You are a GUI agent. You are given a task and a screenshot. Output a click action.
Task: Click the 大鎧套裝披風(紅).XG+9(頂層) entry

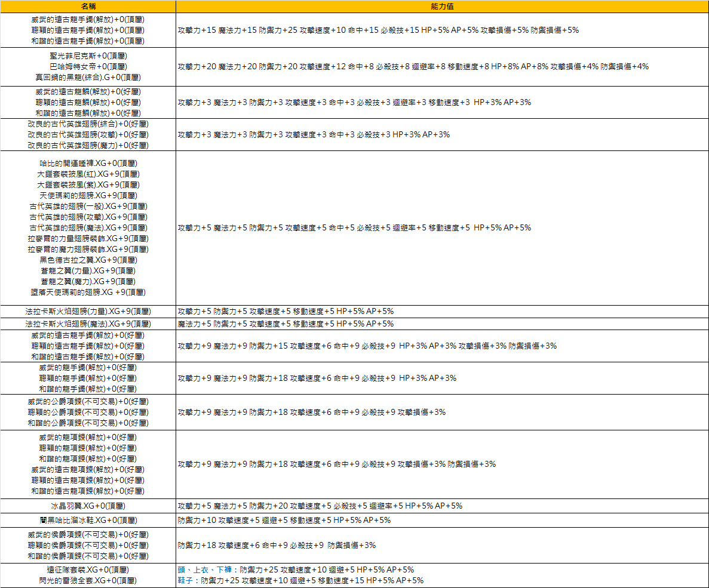(x=88, y=174)
